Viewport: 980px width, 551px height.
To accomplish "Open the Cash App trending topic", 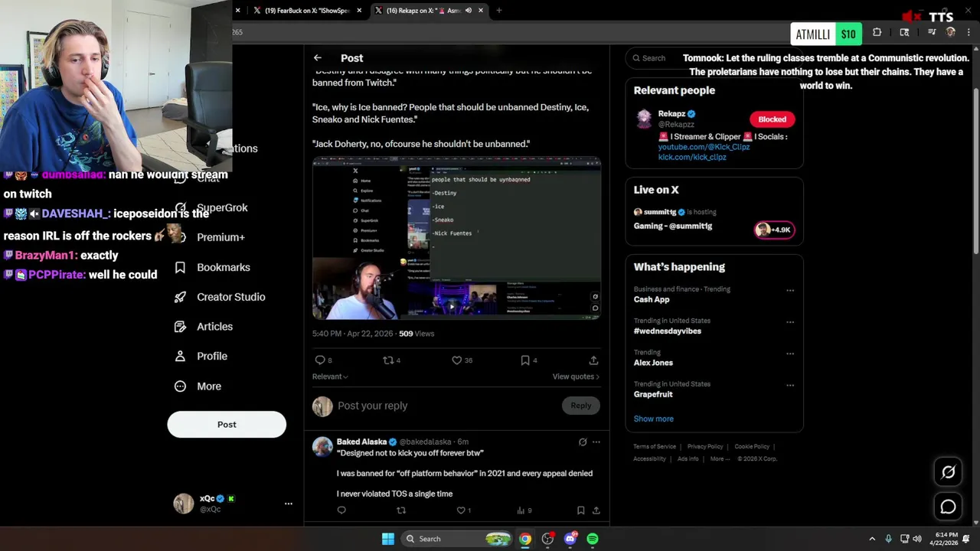I will [652, 300].
